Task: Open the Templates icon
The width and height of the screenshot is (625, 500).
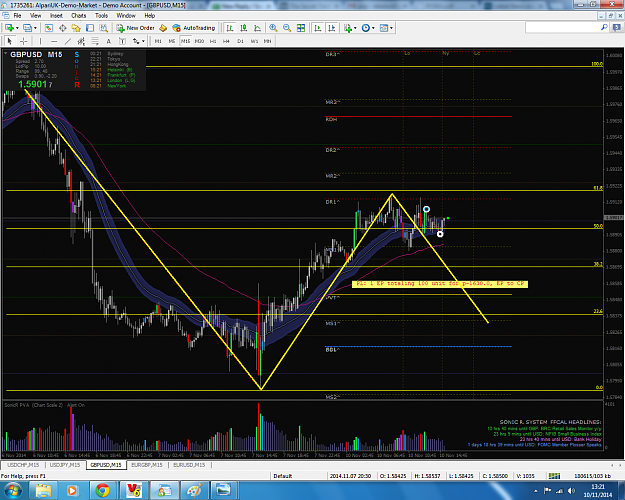Action: pos(384,28)
